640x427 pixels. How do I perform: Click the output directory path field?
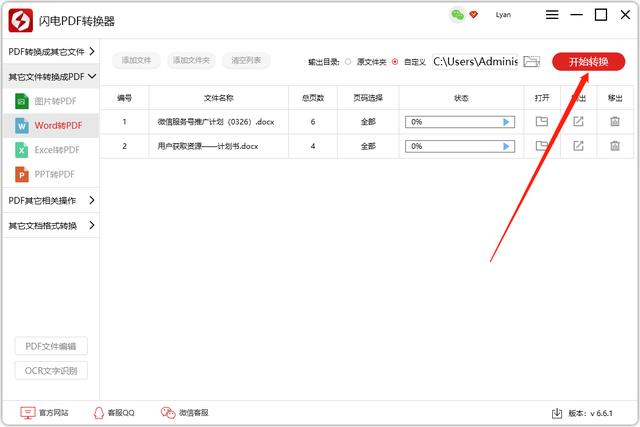[x=475, y=61]
